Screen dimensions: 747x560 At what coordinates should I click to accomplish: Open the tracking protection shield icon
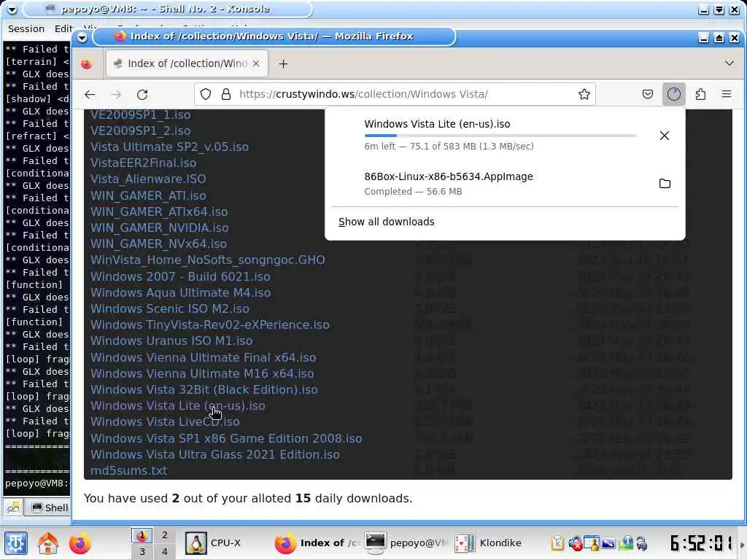tap(205, 94)
